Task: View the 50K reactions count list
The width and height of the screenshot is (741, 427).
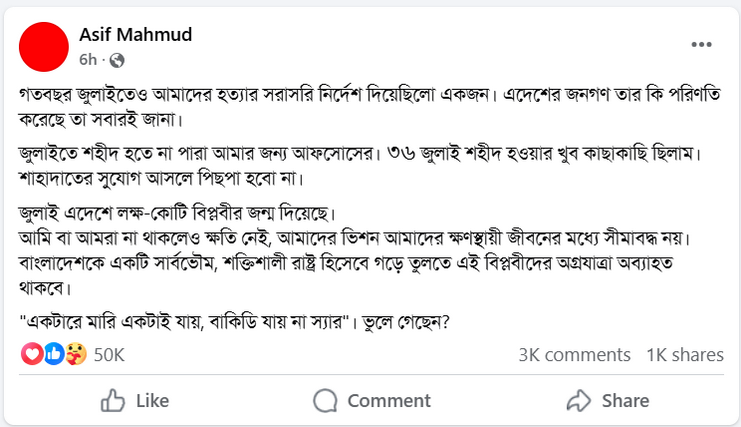Action: [x=109, y=355]
